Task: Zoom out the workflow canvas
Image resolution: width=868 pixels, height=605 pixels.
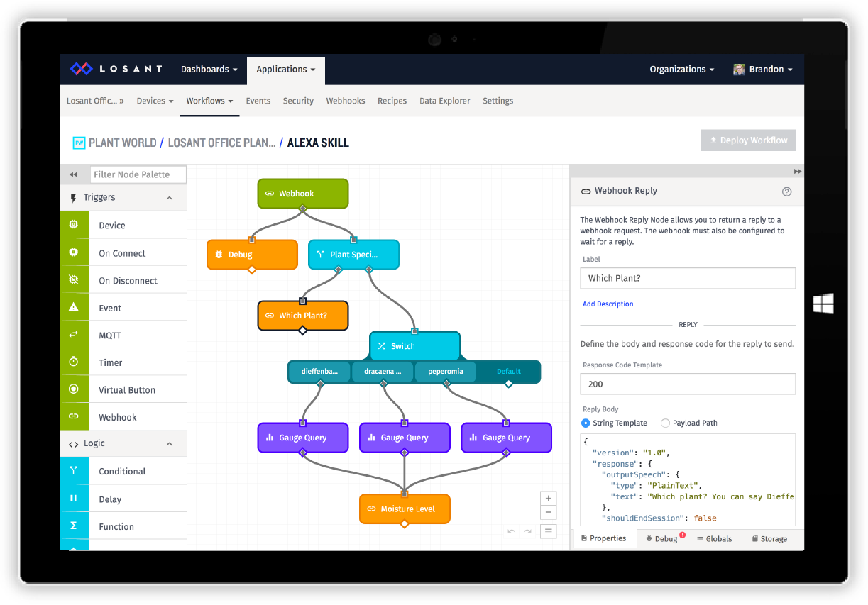Action: 548,513
